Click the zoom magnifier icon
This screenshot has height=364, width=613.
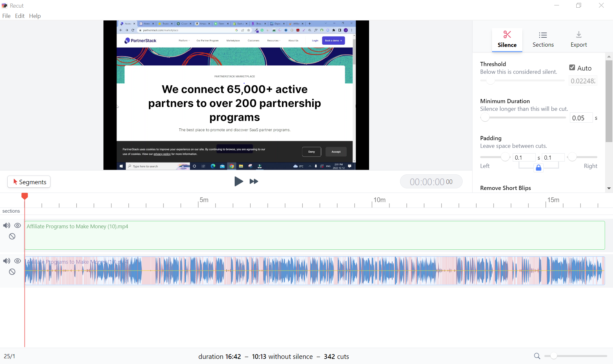[537, 356]
